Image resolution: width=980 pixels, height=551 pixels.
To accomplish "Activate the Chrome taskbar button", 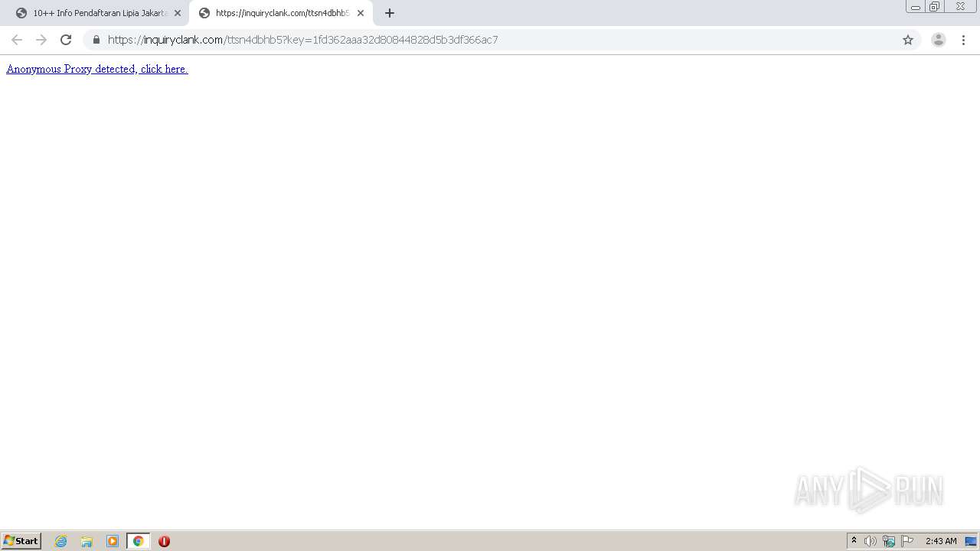I will click(138, 541).
